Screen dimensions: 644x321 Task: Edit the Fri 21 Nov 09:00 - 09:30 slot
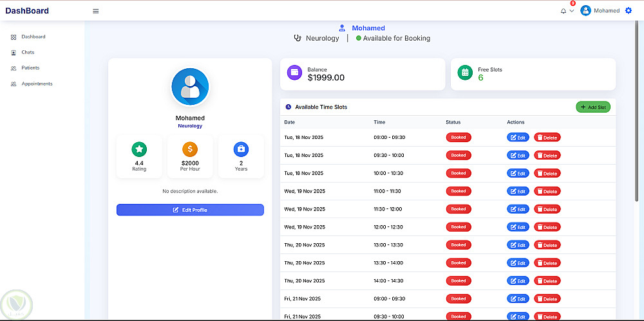pyautogui.click(x=518, y=299)
